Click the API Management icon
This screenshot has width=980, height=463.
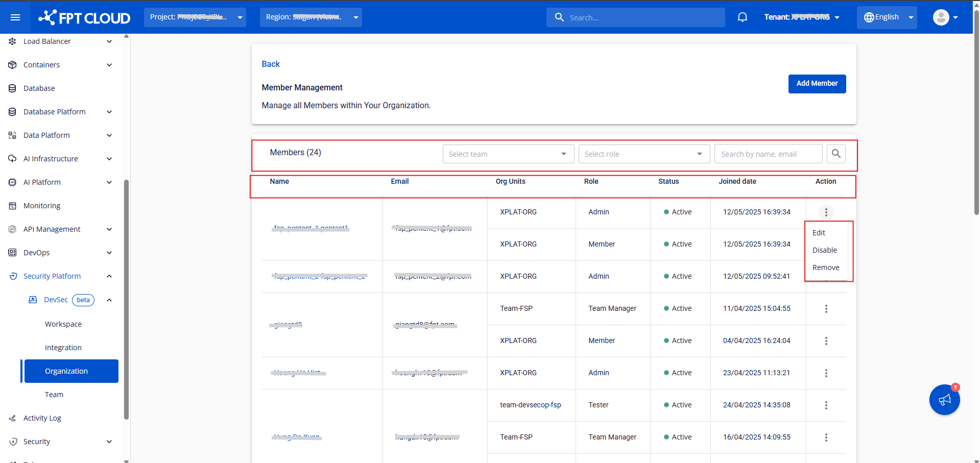(12, 229)
